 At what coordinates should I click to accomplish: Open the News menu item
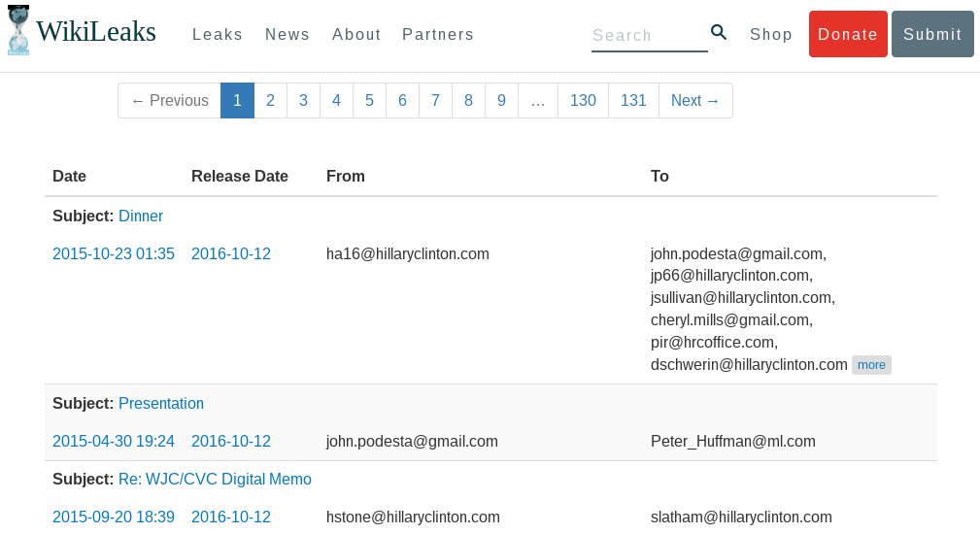tap(287, 34)
